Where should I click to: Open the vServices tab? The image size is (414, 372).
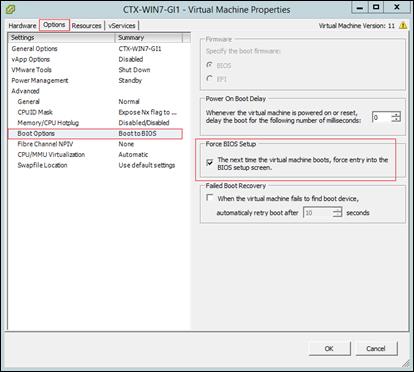(122, 26)
